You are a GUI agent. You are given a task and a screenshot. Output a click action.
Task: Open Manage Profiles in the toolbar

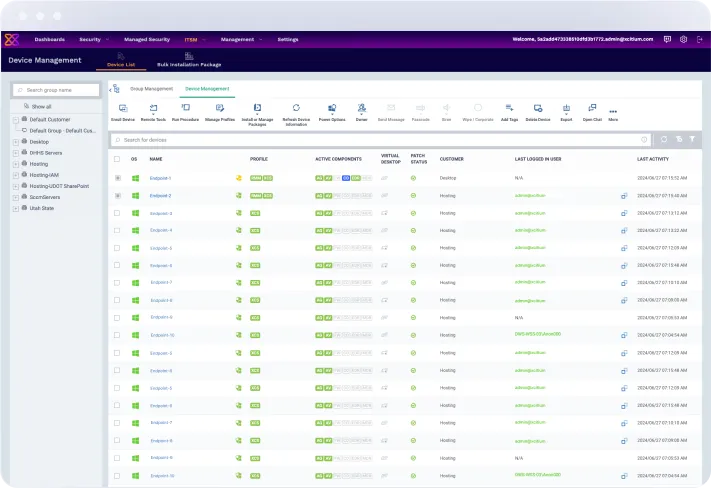click(220, 108)
